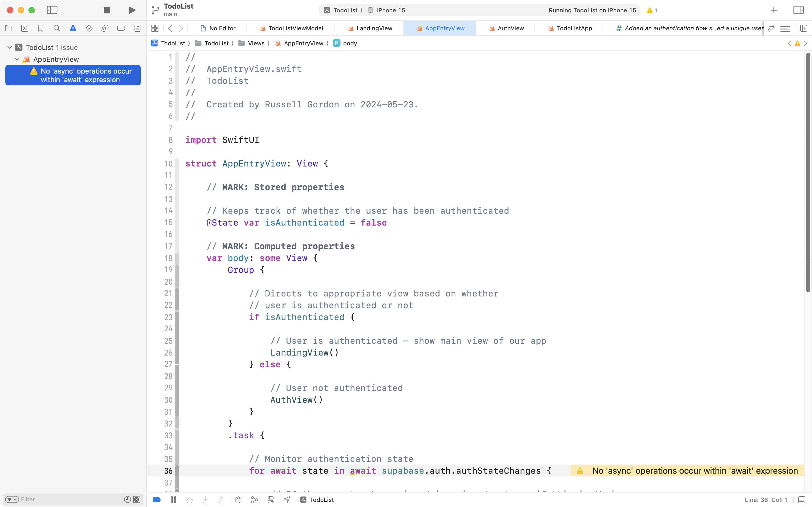This screenshot has height=507, width=812.
Task: Run the project with the Play button
Action: point(131,10)
